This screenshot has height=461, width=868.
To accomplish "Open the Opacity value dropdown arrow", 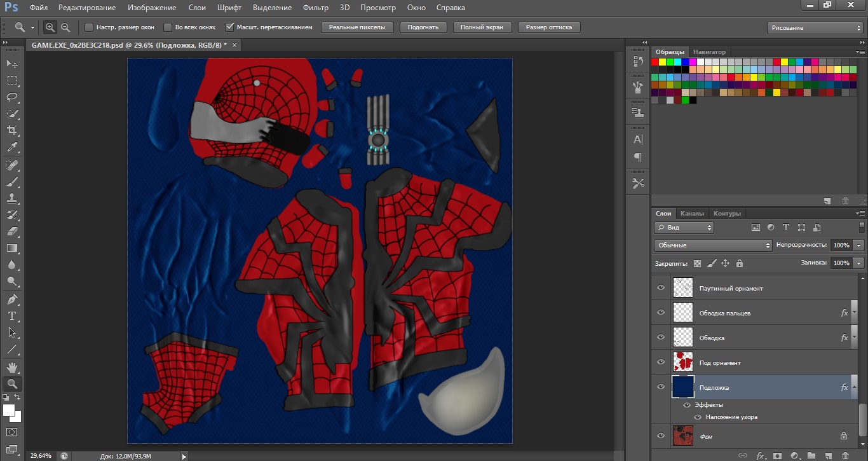I will pos(859,245).
